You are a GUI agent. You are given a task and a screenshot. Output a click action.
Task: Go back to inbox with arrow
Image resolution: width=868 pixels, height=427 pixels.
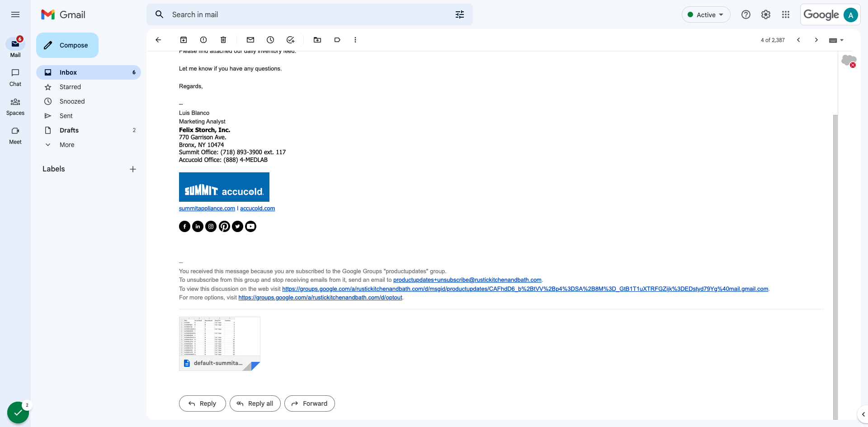pyautogui.click(x=158, y=40)
